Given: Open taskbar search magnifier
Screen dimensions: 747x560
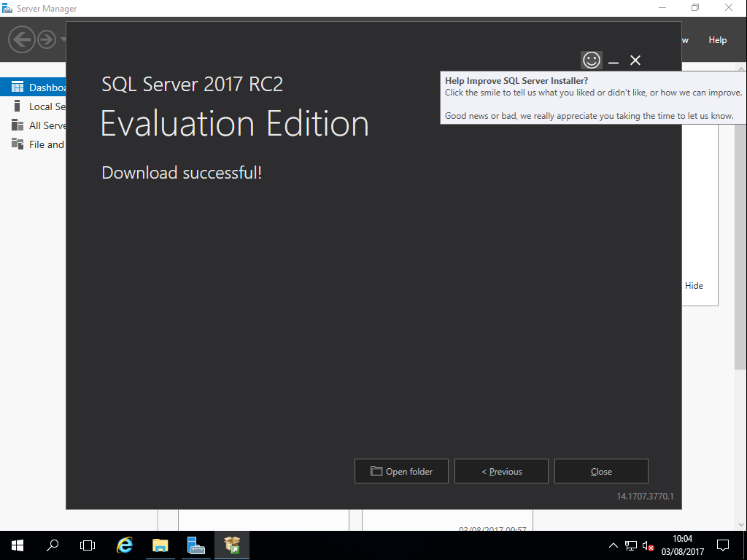Looking at the screenshot, I should 53,545.
